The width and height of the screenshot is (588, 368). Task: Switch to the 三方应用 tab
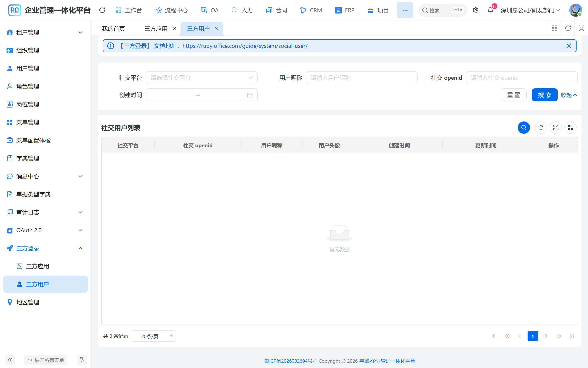pyautogui.click(x=156, y=29)
